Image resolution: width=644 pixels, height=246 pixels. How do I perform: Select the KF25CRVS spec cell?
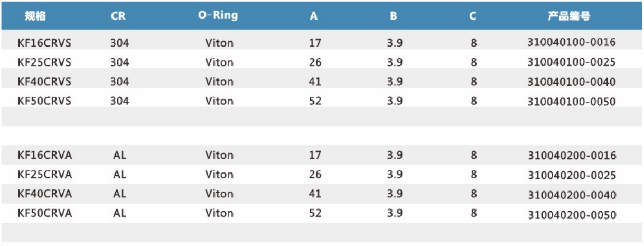(44, 62)
